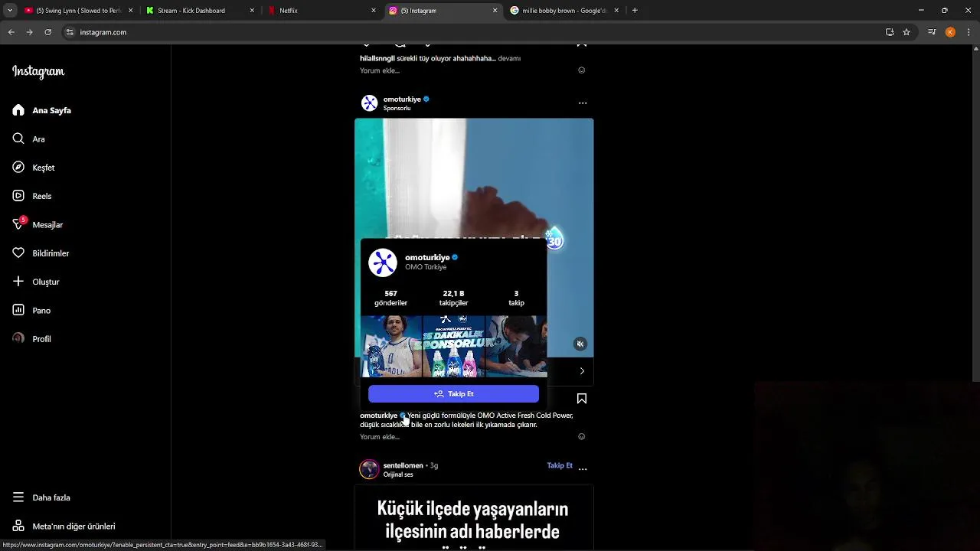Image resolution: width=980 pixels, height=551 pixels.
Task: Go to Keşfet explore page
Action: click(x=34, y=168)
